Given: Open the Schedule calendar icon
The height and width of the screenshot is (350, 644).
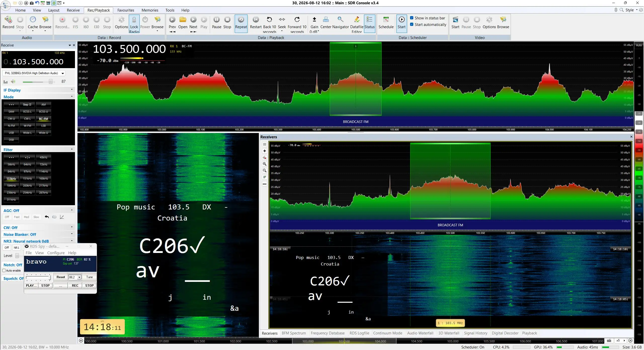Looking at the screenshot, I should (386, 20).
